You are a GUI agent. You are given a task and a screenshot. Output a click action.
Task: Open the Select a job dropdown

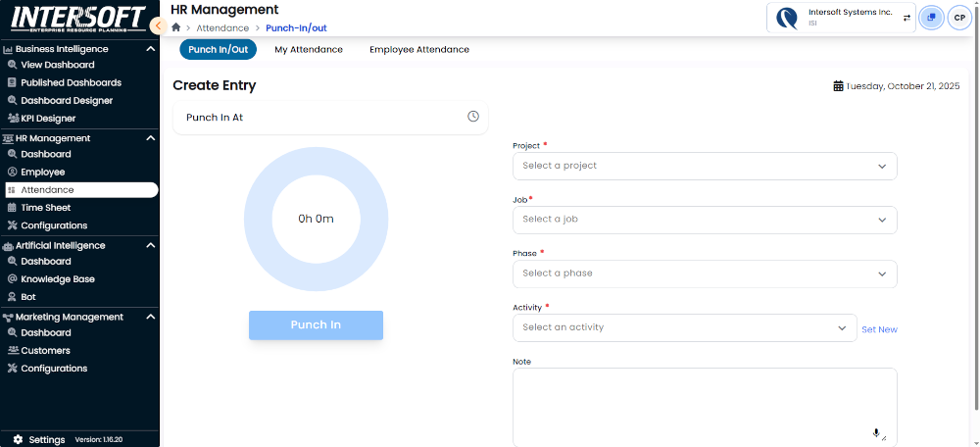tap(705, 220)
